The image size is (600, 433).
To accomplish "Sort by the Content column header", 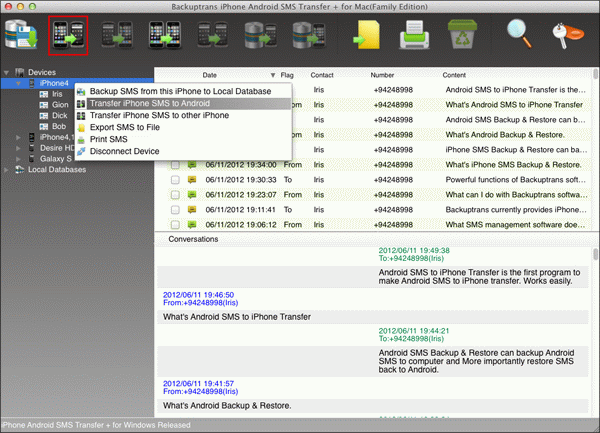I will [x=454, y=75].
